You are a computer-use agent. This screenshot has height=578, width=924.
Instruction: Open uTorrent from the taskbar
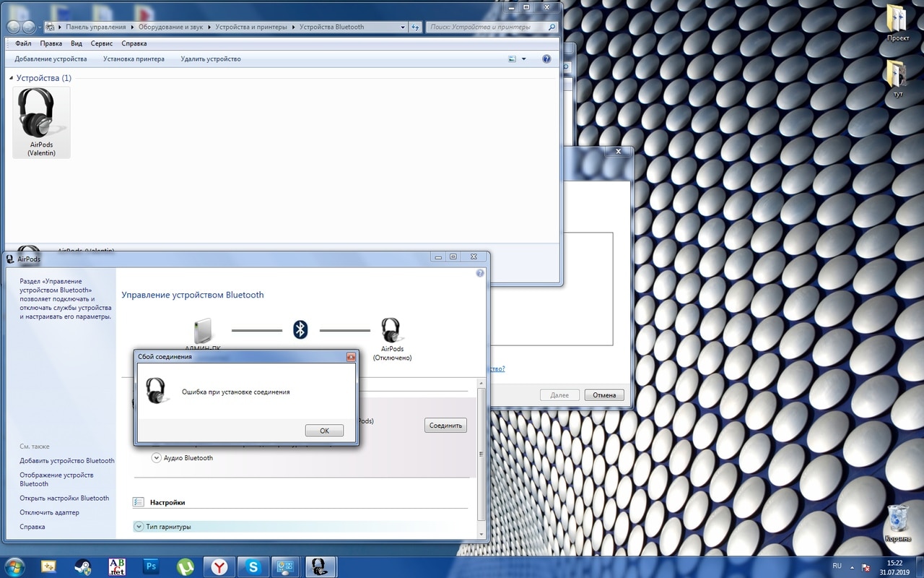point(185,566)
